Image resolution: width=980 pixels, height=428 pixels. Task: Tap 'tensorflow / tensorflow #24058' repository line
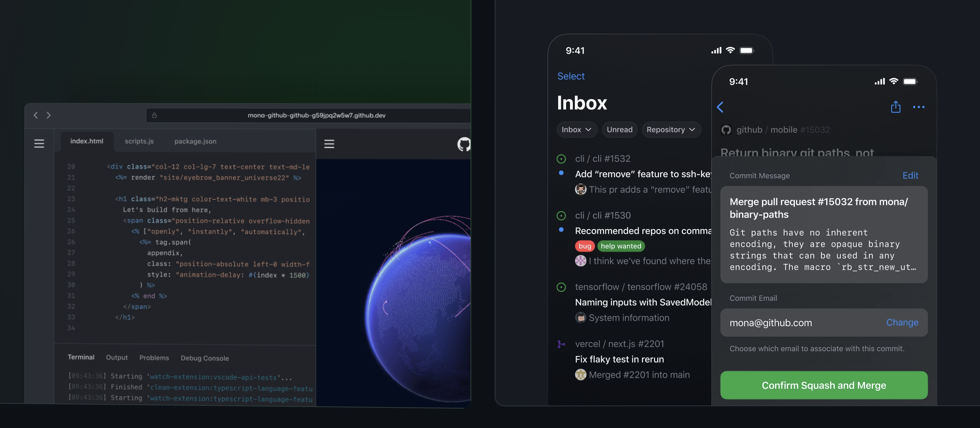pos(641,287)
